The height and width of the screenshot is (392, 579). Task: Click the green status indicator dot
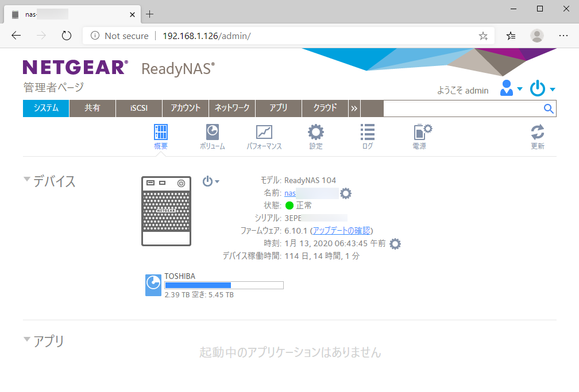[289, 205]
